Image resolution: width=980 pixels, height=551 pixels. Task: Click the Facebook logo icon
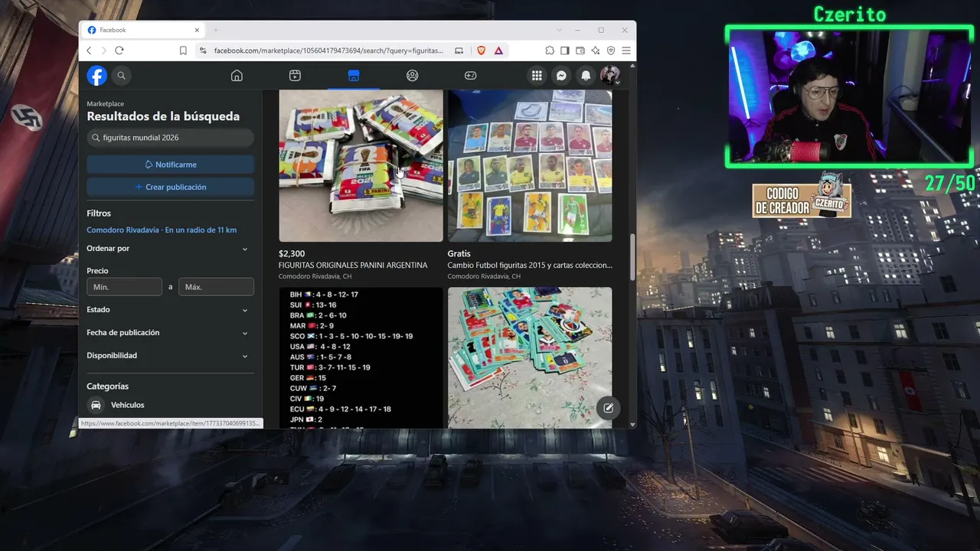click(x=96, y=76)
